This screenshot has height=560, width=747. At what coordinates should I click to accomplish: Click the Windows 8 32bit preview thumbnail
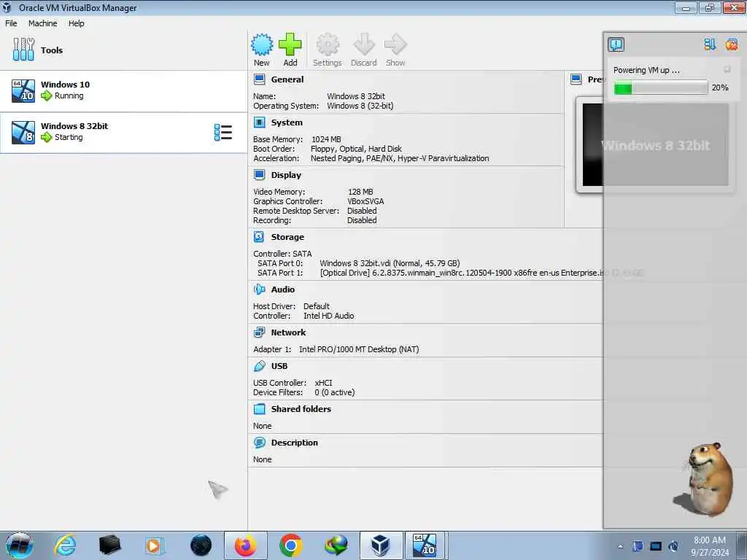tap(656, 145)
